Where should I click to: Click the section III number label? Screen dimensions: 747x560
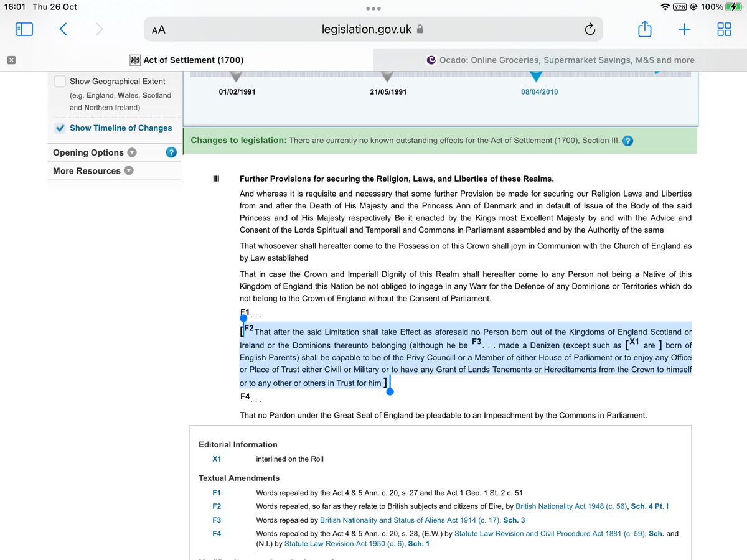click(x=216, y=179)
